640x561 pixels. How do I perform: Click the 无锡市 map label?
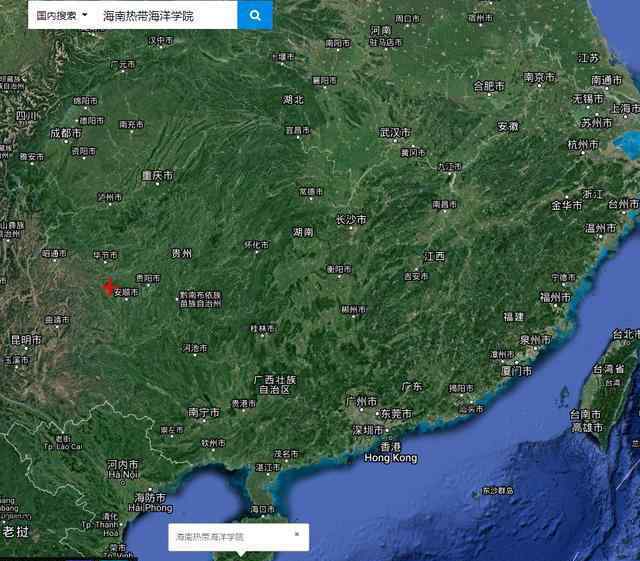(588, 98)
